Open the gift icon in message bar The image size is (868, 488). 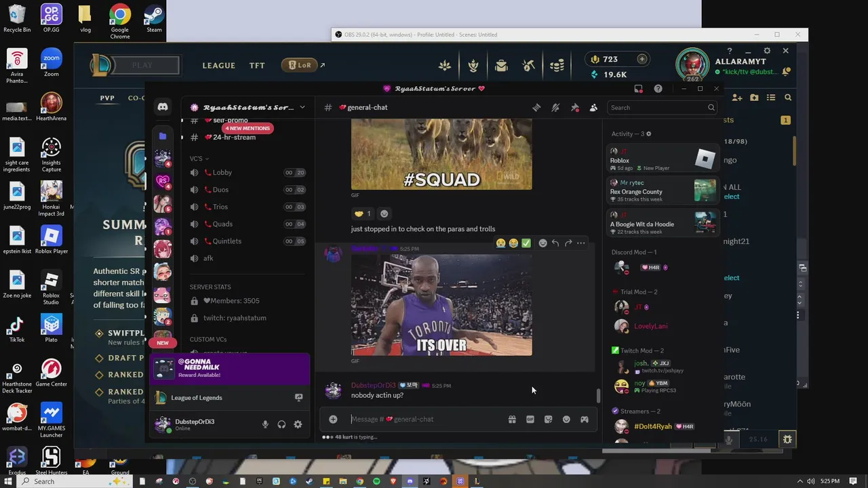(x=512, y=419)
